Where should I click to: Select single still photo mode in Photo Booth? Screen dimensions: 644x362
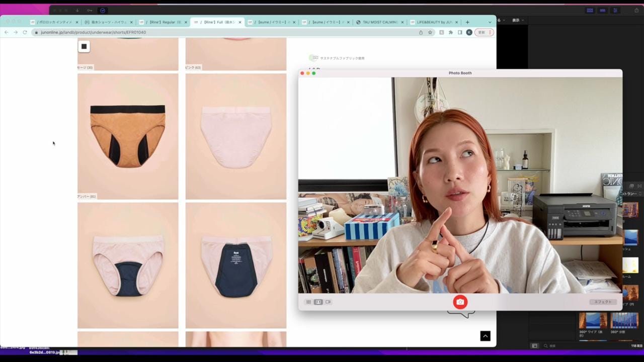318,302
